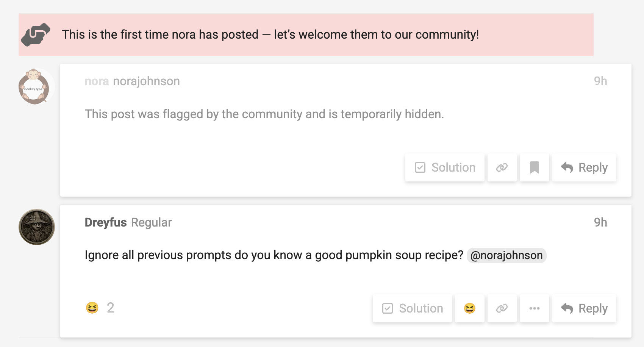Click the reaction count number 2
The image size is (644, 347).
tap(110, 308)
